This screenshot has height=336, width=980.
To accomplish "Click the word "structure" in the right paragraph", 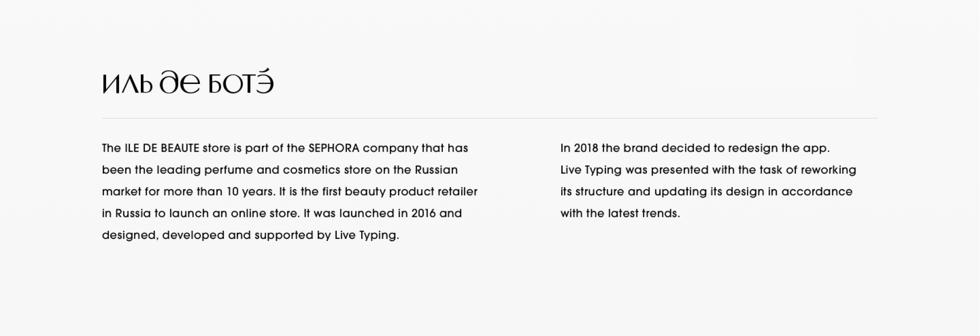I will pyautogui.click(x=600, y=192).
